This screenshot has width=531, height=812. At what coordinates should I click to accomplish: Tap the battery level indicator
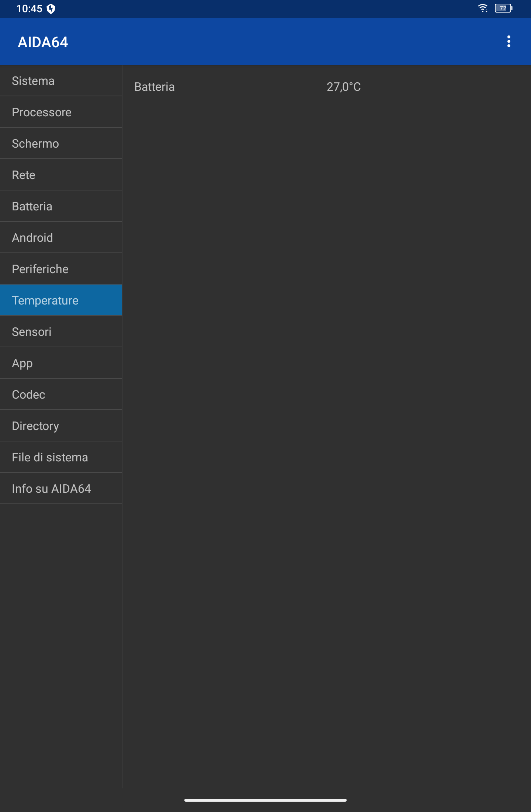(503, 8)
